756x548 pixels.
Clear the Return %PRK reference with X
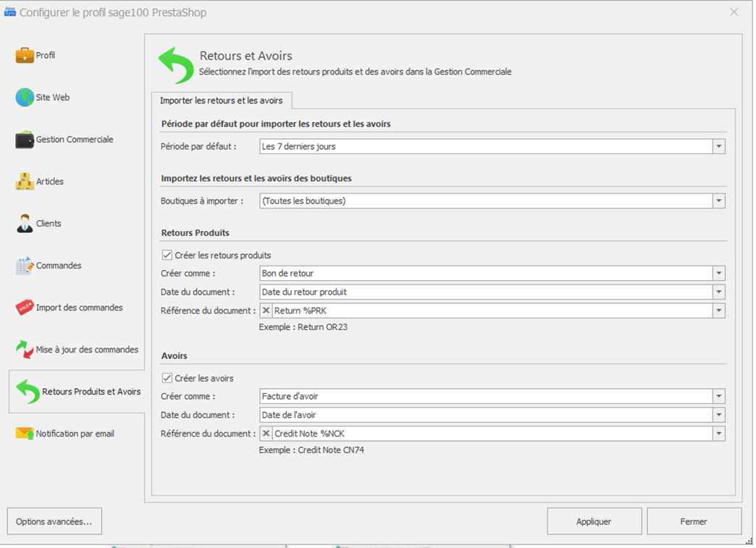click(x=266, y=311)
